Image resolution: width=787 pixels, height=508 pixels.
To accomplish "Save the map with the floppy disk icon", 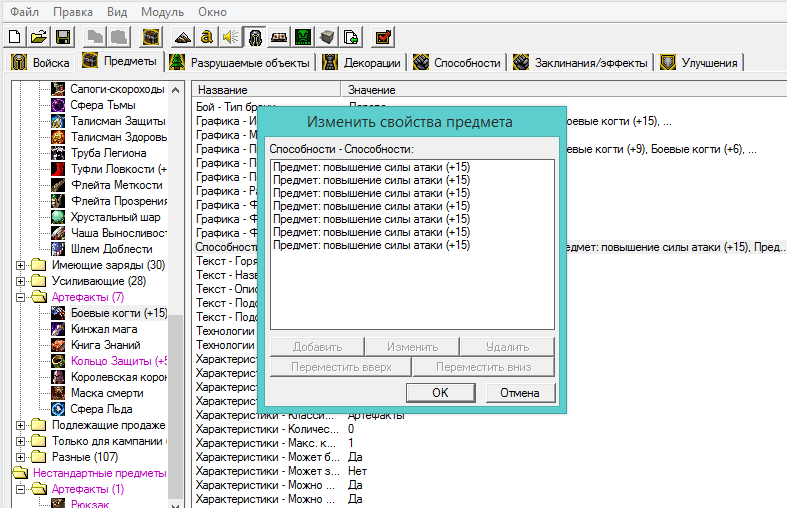I will pyautogui.click(x=63, y=37).
